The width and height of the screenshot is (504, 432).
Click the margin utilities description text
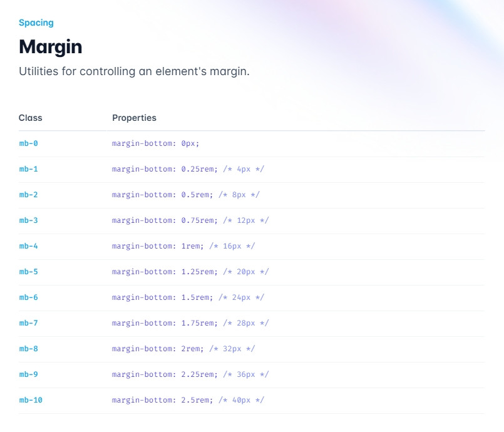tap(134, 71)
